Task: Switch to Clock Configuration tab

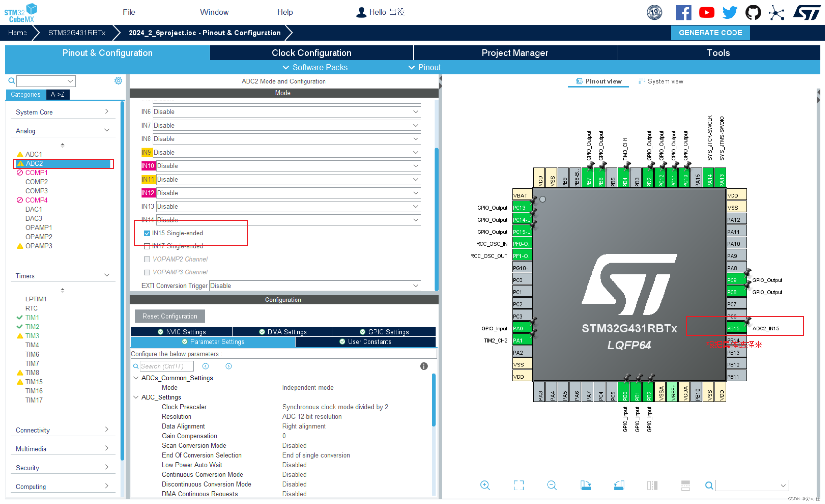Action: [x=311, y=53]
